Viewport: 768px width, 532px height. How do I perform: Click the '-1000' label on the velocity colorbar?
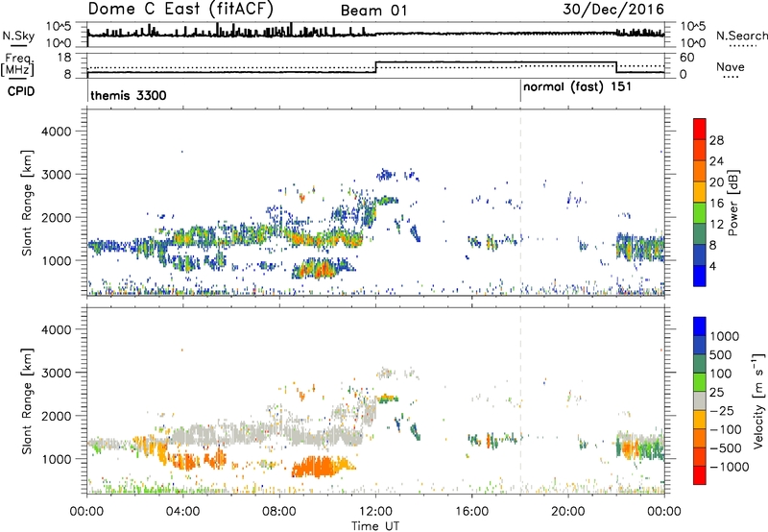[x=729, y=467]
